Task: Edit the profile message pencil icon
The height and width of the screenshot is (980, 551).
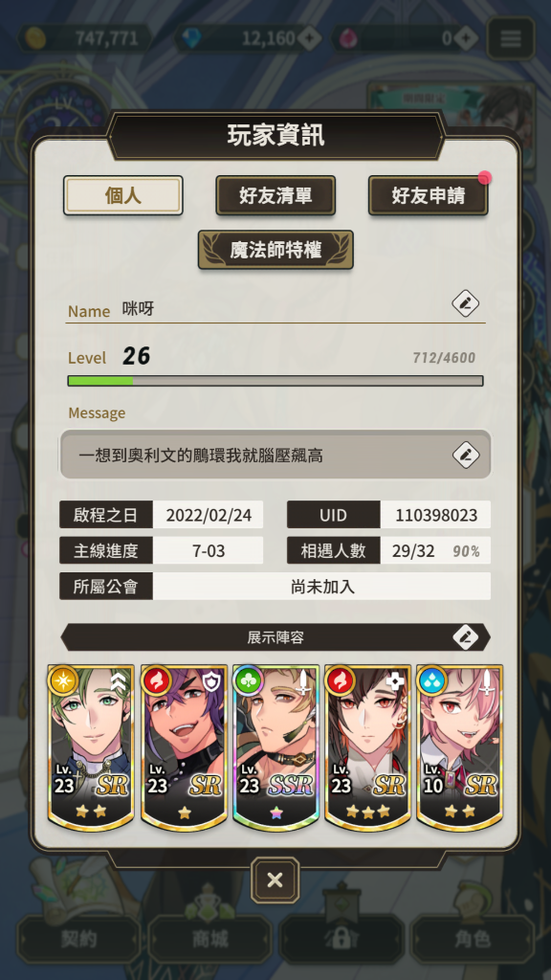Action: (466, 455)
